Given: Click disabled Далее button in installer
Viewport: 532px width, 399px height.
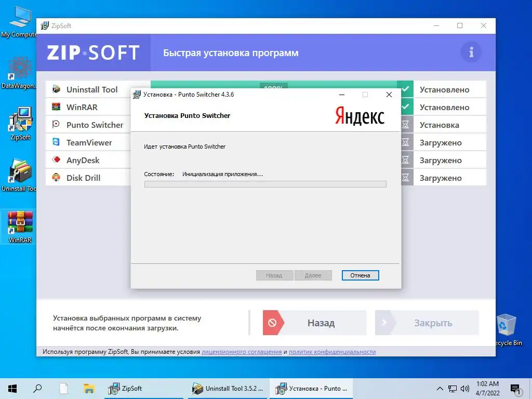Looking at the screenshot, I should point(313,275).
